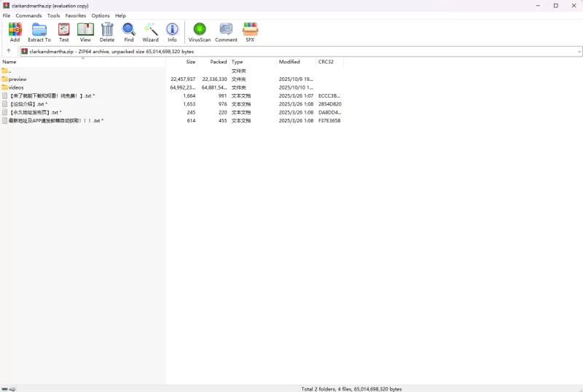This screenshot has height=392, width=583.
Task: Click the Extract To toolbar icon
Action: [x=39, y=32]
